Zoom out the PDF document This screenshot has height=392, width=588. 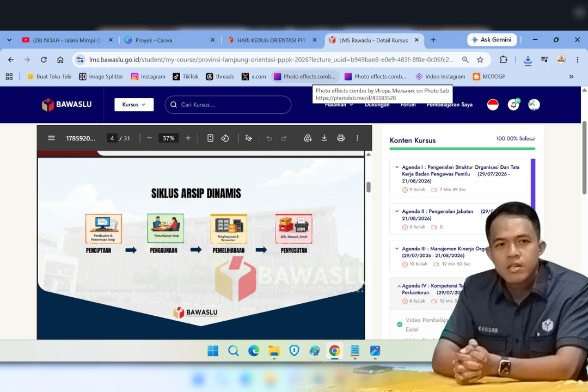click(149, 138)
